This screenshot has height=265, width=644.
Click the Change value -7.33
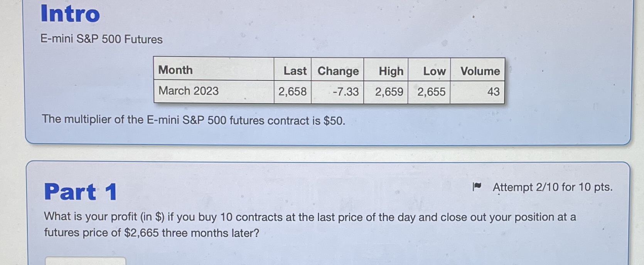point(346,92)
